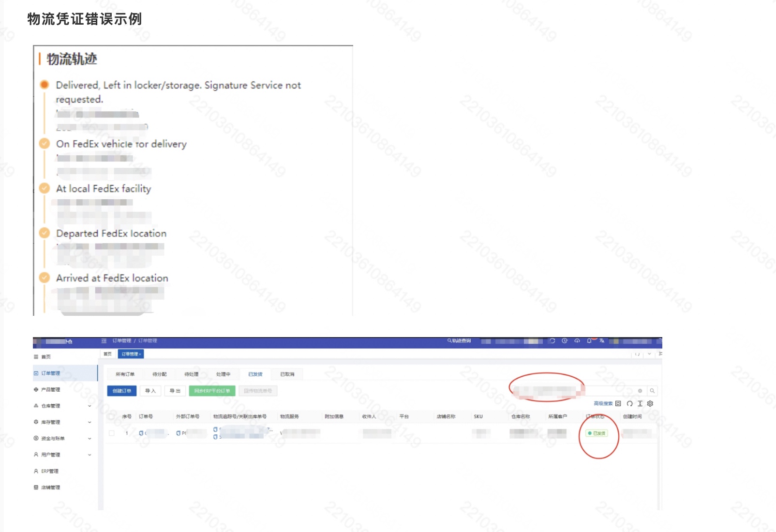Refresh the order table with the circular icon
776x532 pixels.
(629, 403)
